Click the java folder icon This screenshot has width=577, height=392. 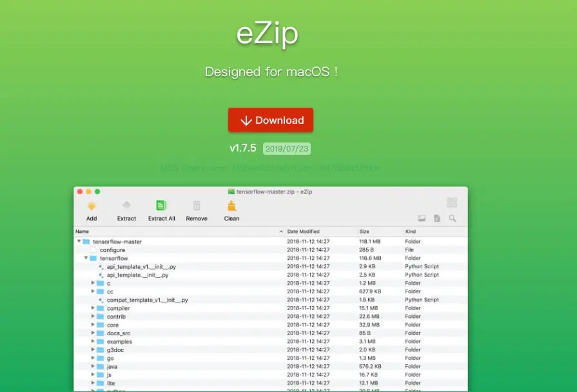click(100, 366)
